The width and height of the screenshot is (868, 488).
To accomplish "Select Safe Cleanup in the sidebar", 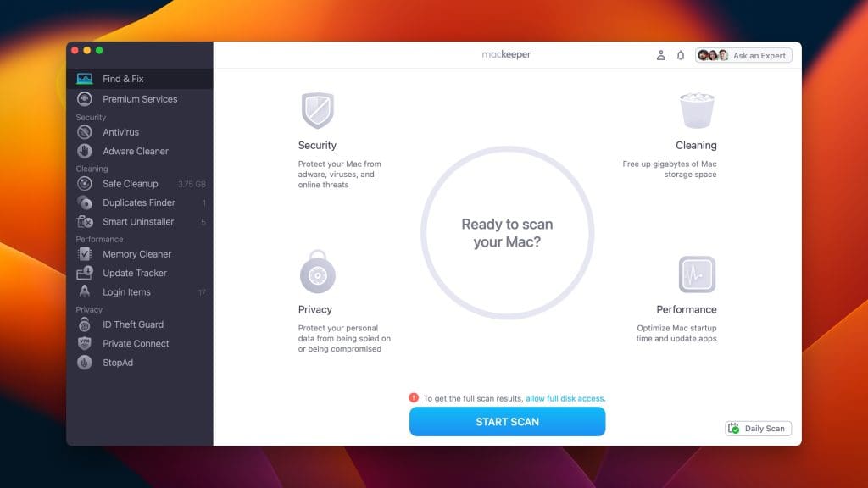I will click(140, 184).
